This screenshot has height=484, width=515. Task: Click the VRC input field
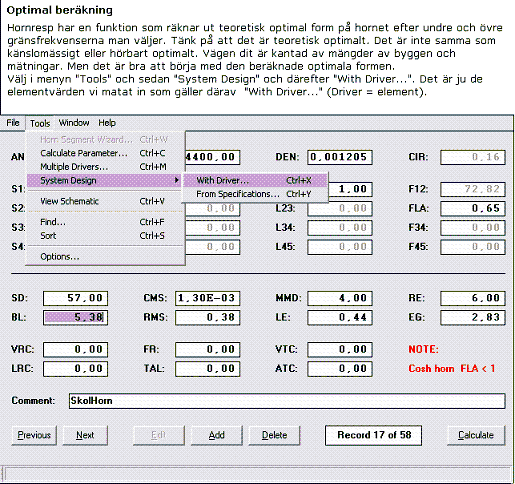(x=75, y=350)
